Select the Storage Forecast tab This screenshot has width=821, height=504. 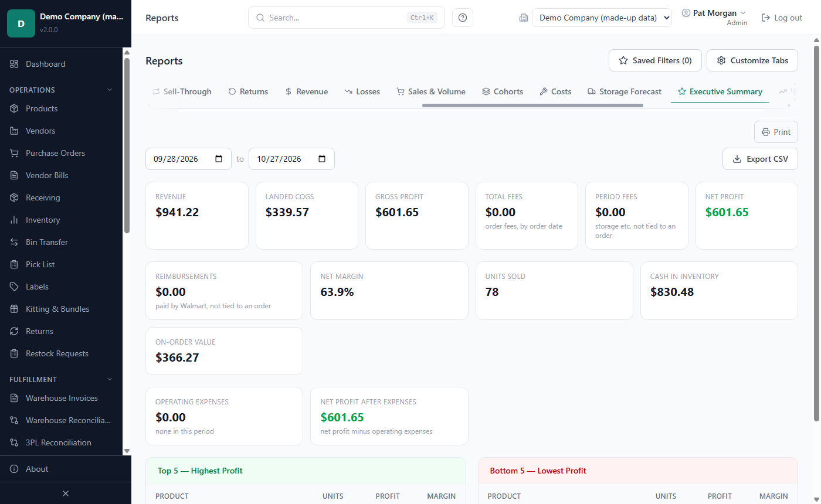tap(625, 91)
